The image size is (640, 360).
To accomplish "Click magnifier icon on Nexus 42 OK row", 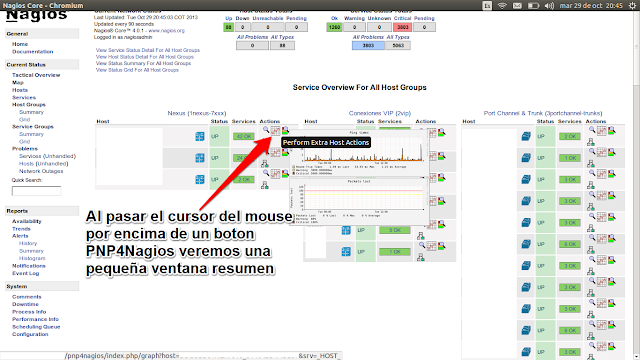I will tap(266, 130).
